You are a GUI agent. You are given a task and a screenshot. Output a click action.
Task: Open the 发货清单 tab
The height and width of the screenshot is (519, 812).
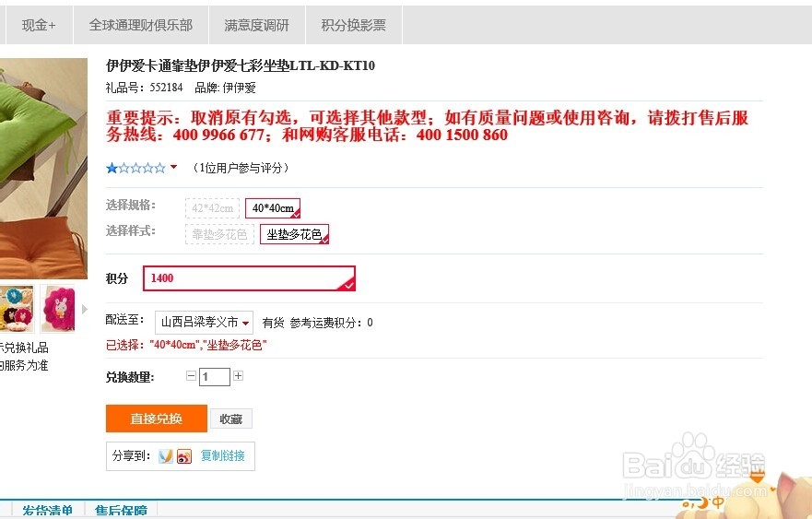pos(48,511)
